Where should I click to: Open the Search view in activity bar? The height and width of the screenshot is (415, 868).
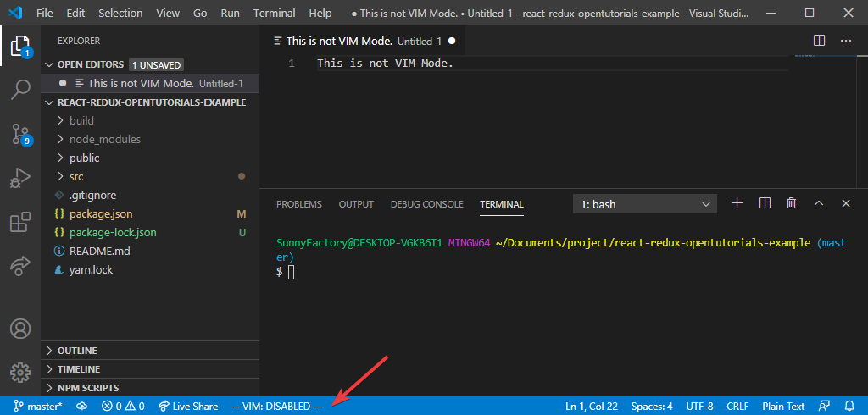(x=20, y=90)
